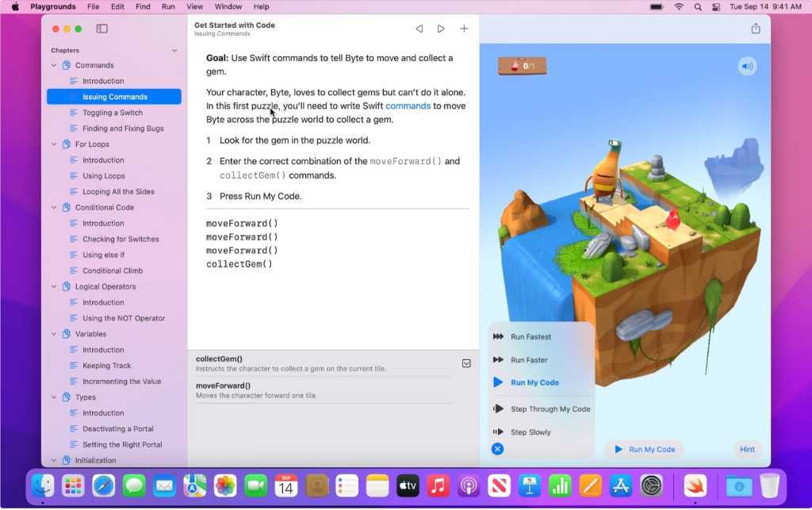Select Run Fastest option

click(530, 337)
